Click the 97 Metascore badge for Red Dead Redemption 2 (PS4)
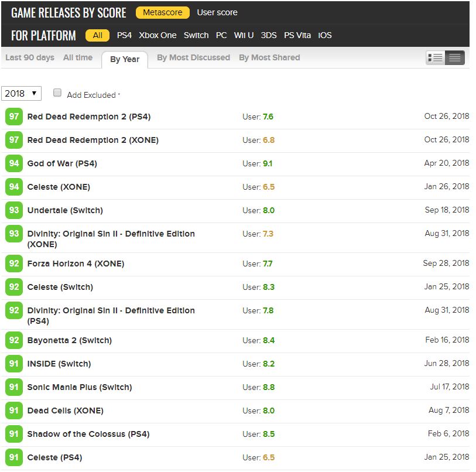 click(13, 117)
